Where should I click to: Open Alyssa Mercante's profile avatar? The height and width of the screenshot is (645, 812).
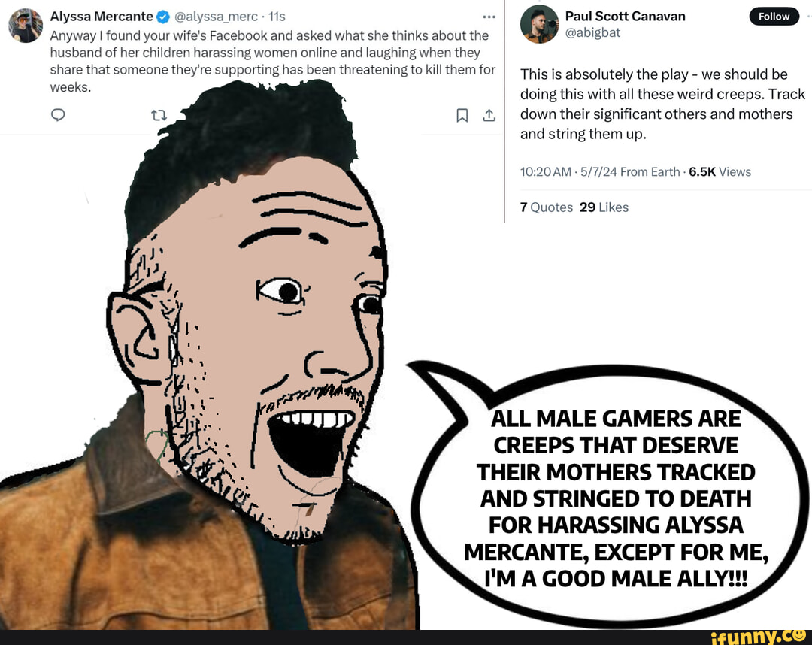26,26
